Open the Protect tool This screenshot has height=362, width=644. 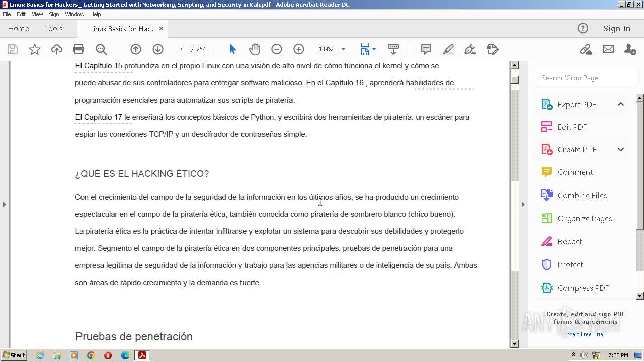pyautogui.click(x=570, y=264)
